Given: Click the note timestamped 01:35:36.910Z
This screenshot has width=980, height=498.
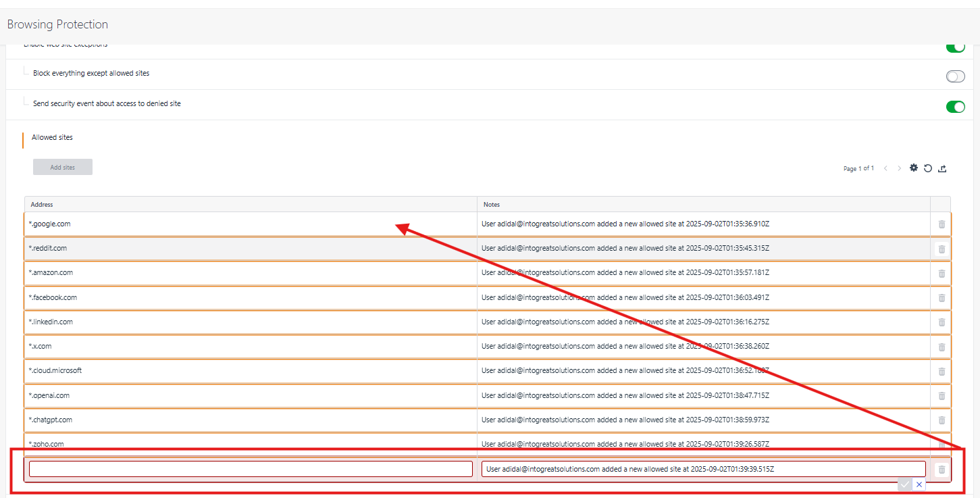Looking at the screenshot, I should click(x=625, y=224).
